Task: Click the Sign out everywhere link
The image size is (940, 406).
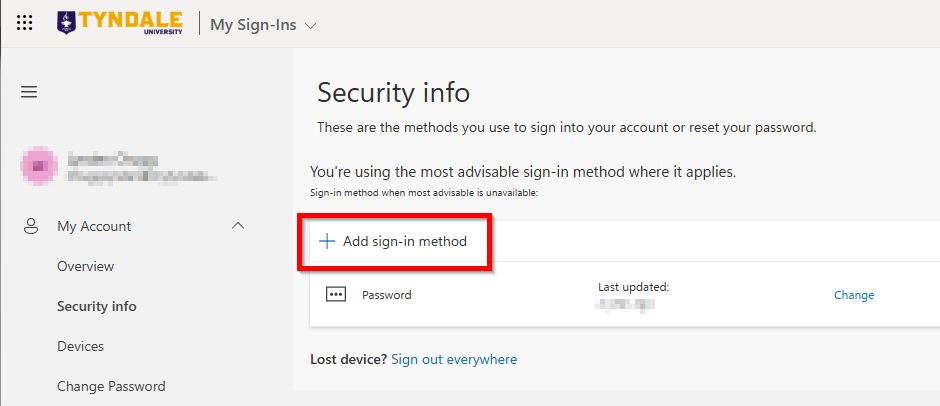Action: (454, 359)
